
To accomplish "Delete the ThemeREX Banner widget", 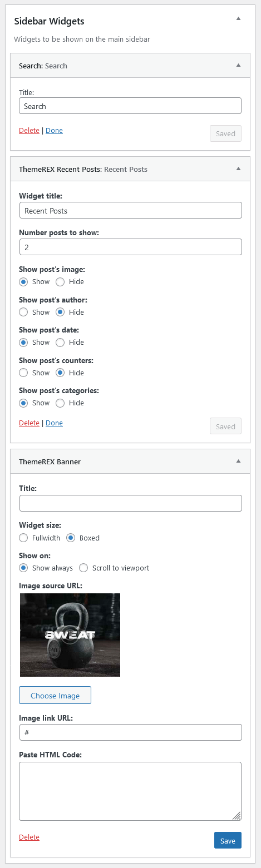I will (x=29, y=837).
